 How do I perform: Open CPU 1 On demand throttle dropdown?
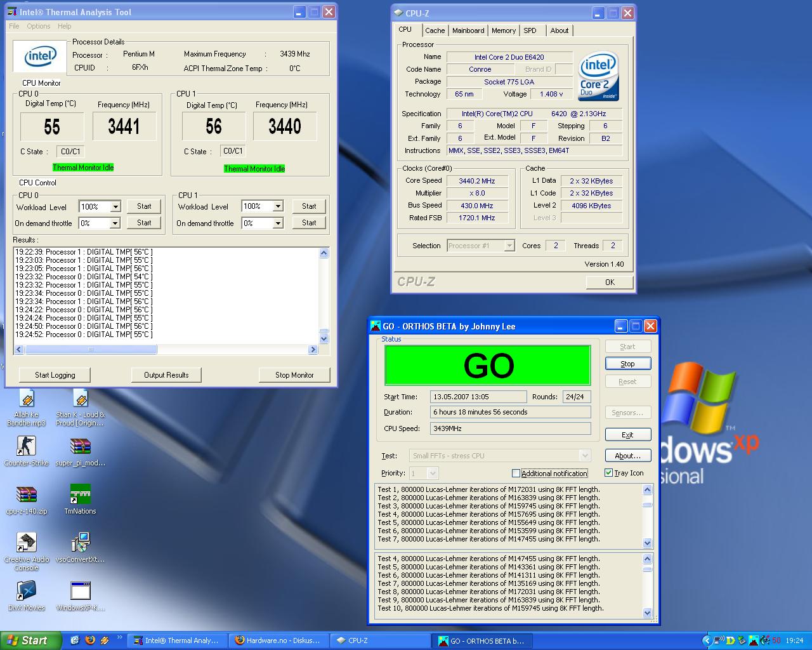278,223
